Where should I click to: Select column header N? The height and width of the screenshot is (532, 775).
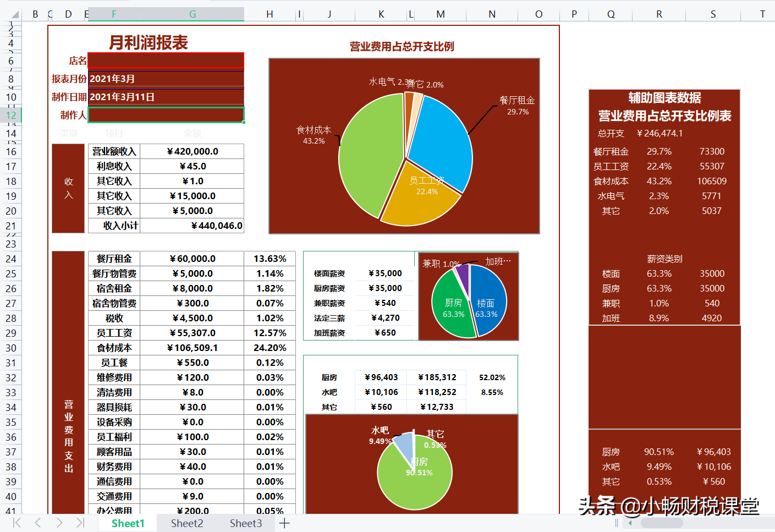click(x=491, y=13)
